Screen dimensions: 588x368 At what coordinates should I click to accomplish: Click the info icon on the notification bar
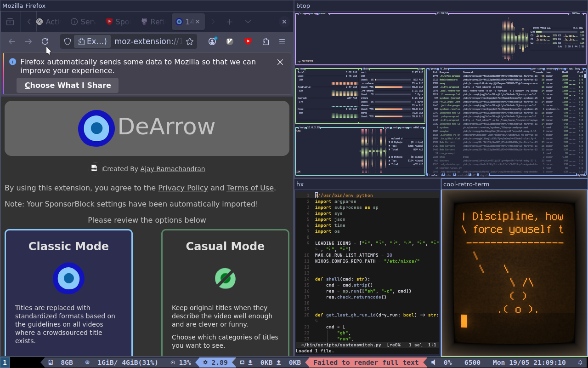tap(12, 62)
